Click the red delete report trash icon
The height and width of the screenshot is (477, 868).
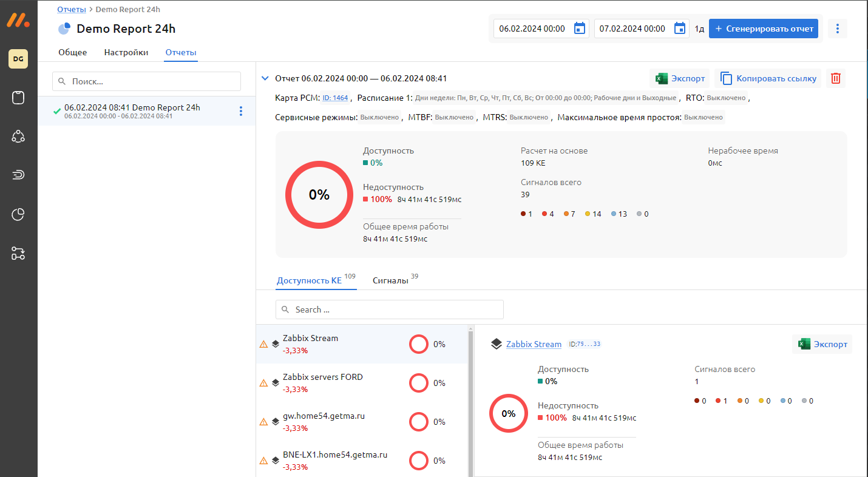836,78
